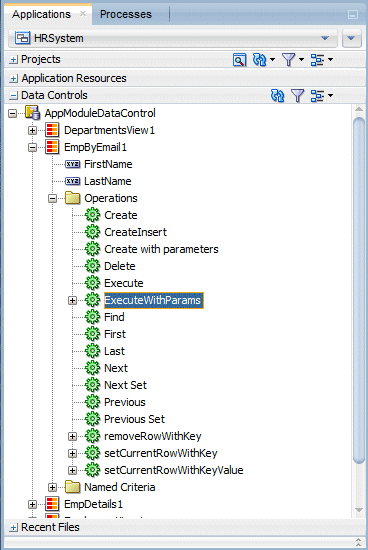Click the vertical scrollbar thumb
The width and height of the screenshot is (368, 550).
[x=359, y=291]
